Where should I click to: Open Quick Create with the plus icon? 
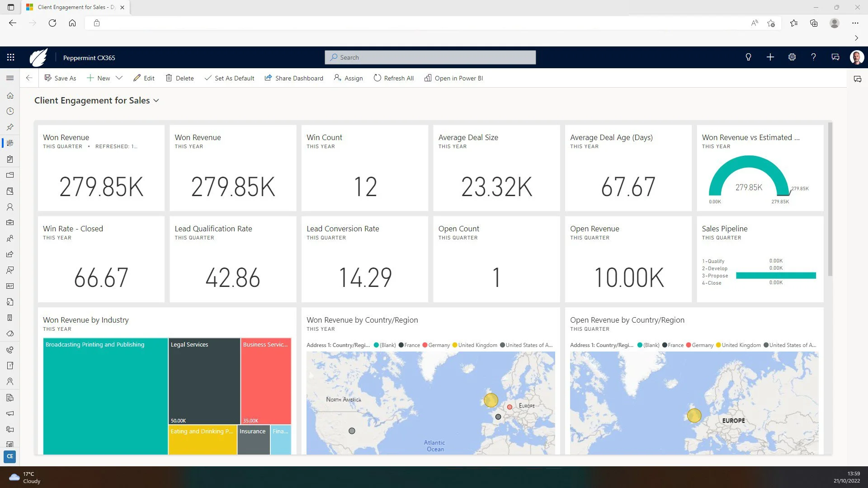click(770, 57)
